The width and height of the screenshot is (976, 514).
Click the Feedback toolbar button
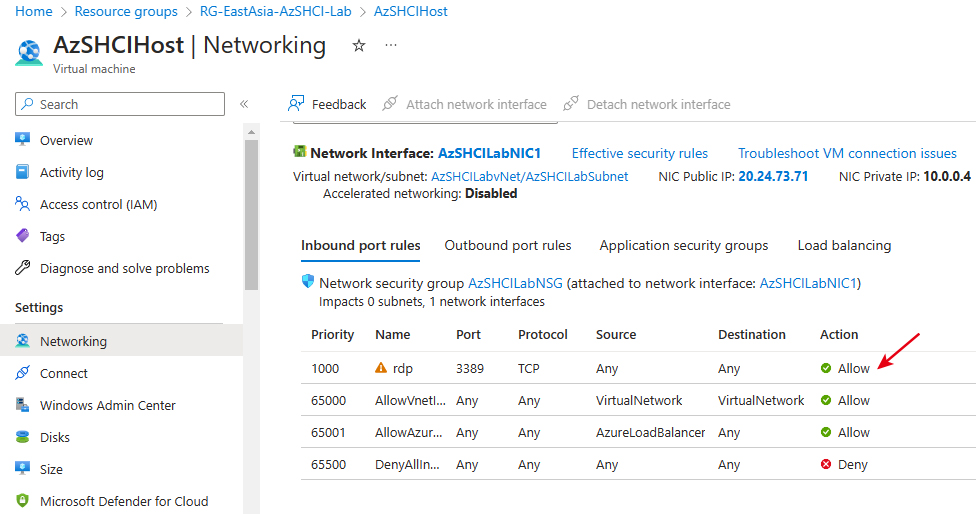pos(328,104)
